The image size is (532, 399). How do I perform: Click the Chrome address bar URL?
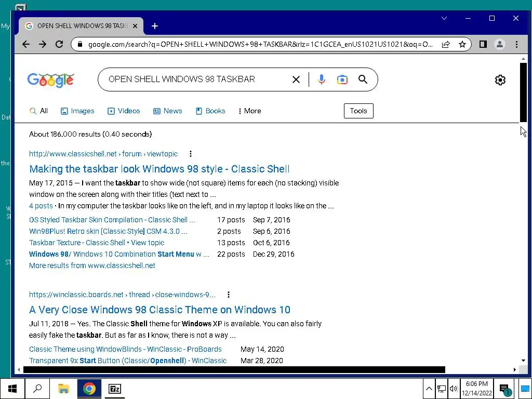click(x=260, y=44)
